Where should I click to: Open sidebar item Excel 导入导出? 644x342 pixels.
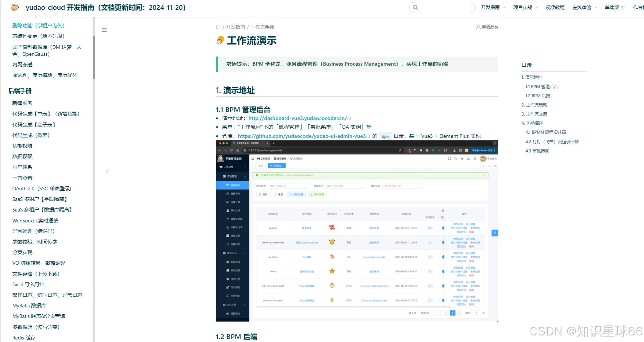[x=28, y=284]
